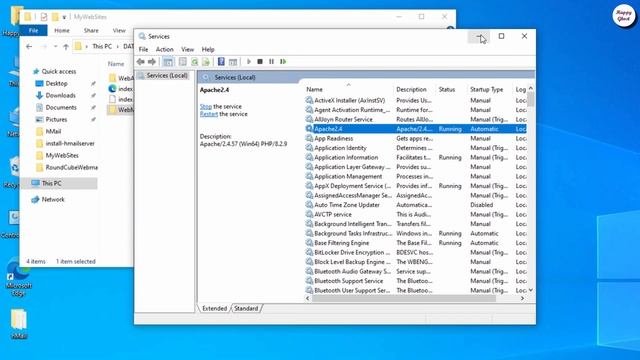Screen dimensions: 640x360
Task: Select Bluetooth Support Service row
Action: pyautogui.click(x=416, y=281)
